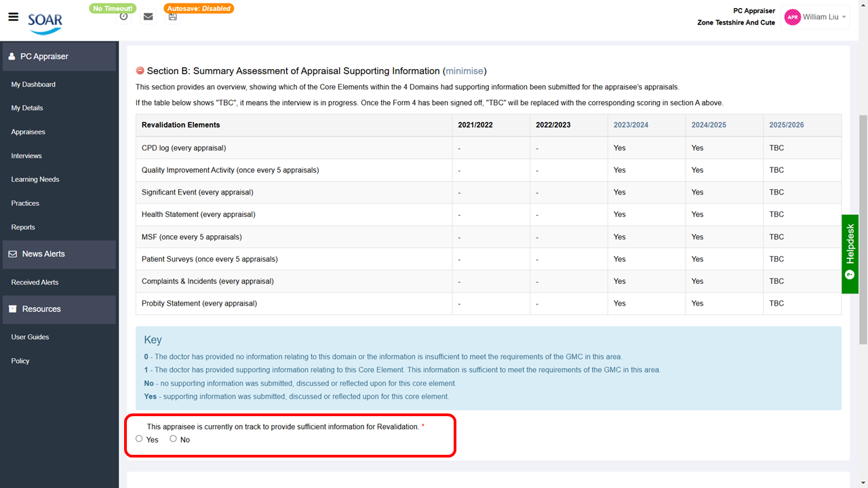Click the APR user avatar

[792, 17]
